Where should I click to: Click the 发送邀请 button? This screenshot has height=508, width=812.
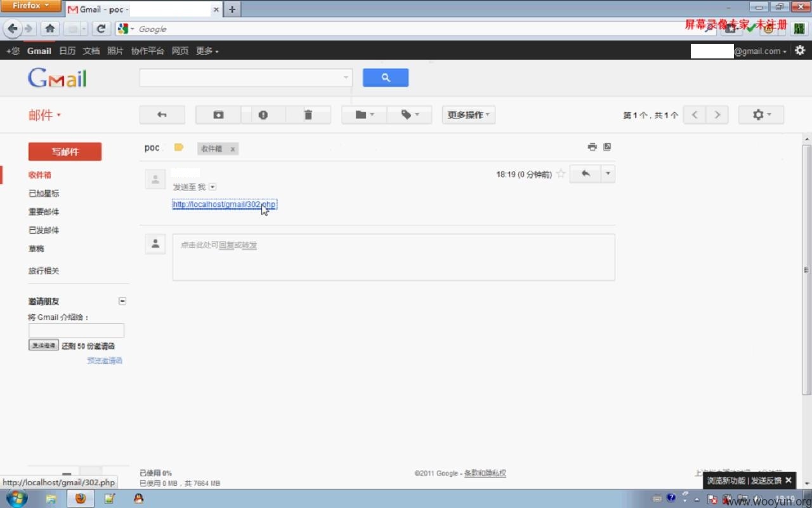pyautogui.click(x=44, y=345)
